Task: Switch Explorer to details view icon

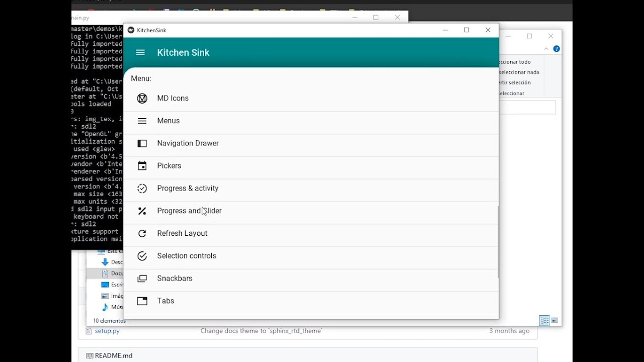Action: (544, 320)
